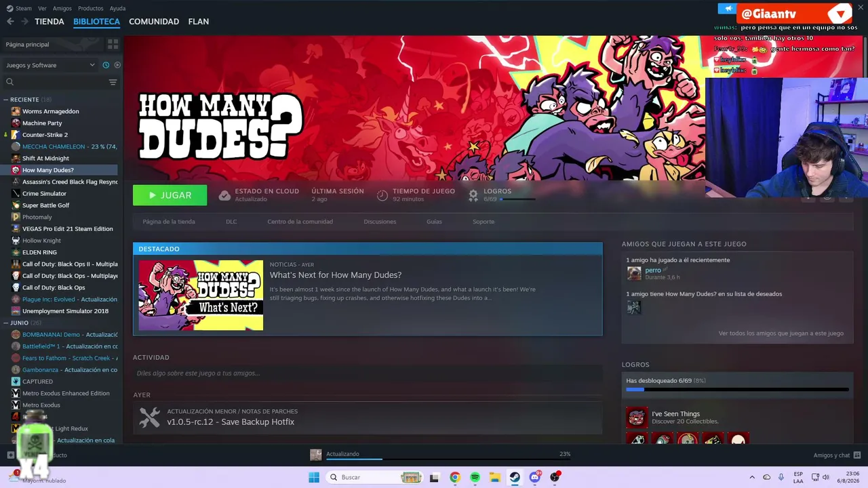Open the DLC link
This screenshot has height=488, width=868.
(x=231, y=222)
